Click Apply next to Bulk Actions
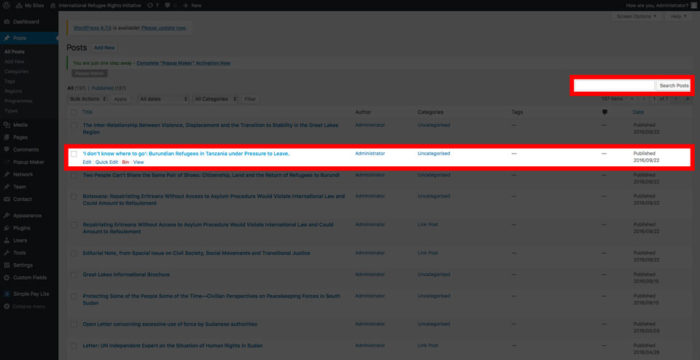This screenshot has width=700, height=360. point(120,99)
